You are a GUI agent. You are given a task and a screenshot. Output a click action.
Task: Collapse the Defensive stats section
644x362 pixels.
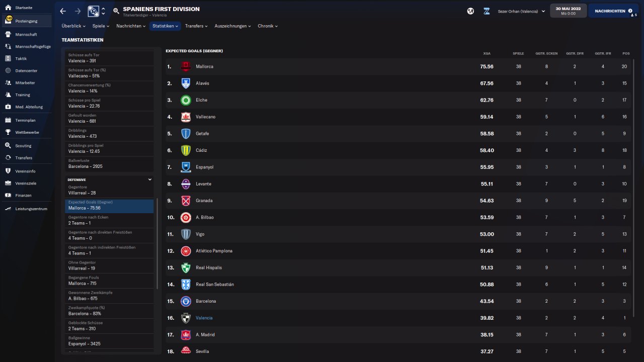click(149, 179)
